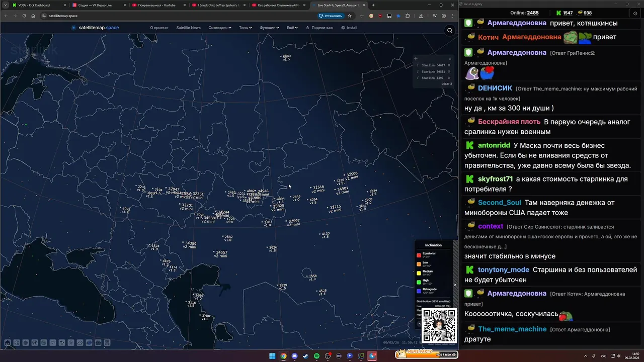Screen dimensions: 644x362
Task: Remove Starlink 30881 from the selected list
Action: (x=449, y=71)
